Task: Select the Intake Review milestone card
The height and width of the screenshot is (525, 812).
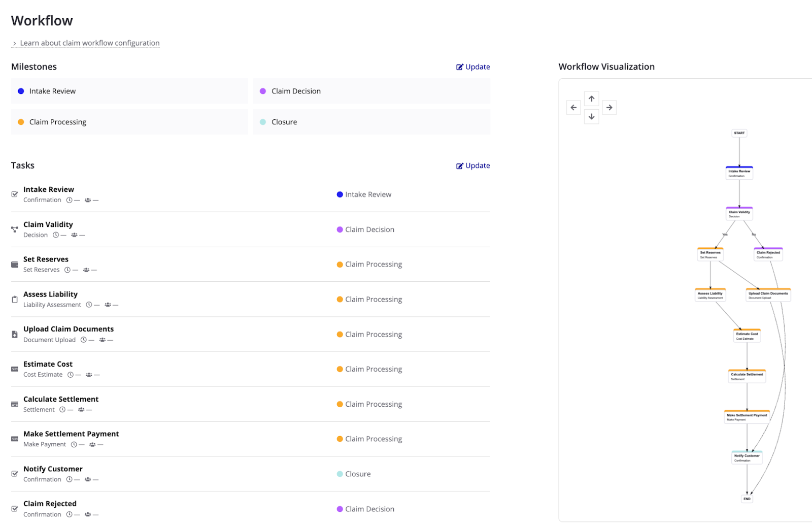Action: click(x=129, y=91)
